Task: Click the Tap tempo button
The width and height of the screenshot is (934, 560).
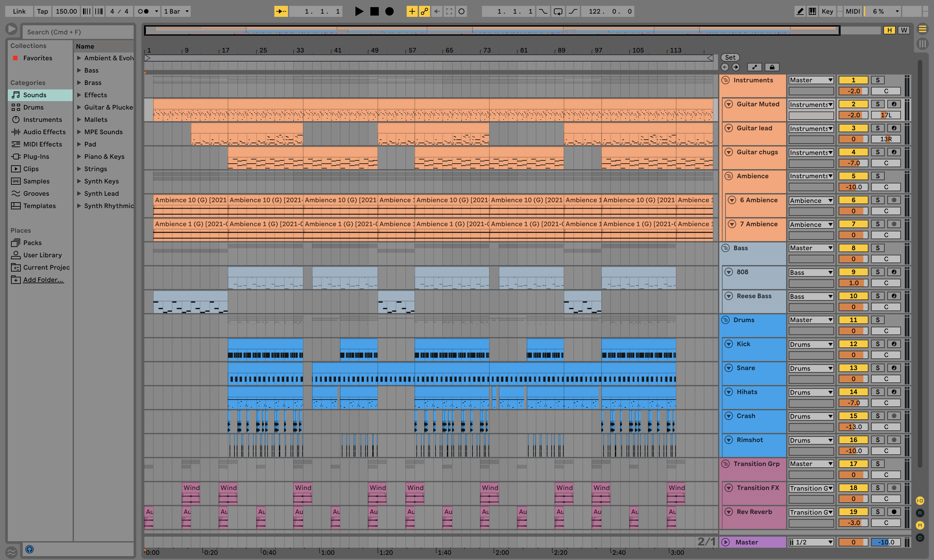Action: 42,11
